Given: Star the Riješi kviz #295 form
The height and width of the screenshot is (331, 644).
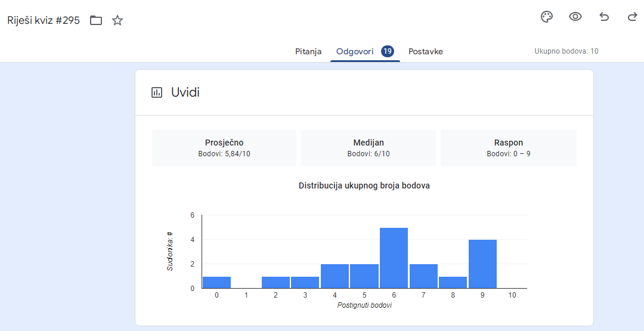Looking at the screenshot, I should click(x=117, y=20).
